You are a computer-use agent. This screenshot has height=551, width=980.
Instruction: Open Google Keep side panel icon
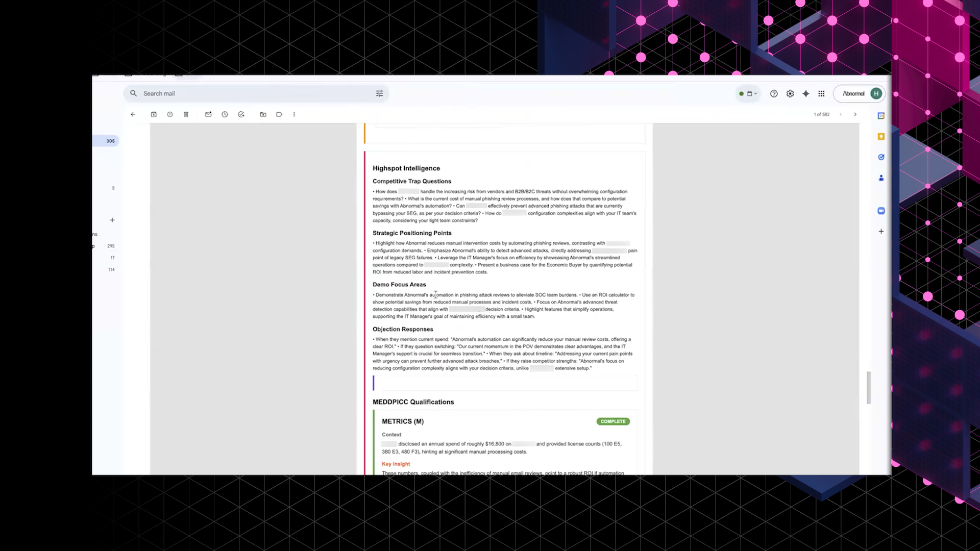(x=881, y=136)
